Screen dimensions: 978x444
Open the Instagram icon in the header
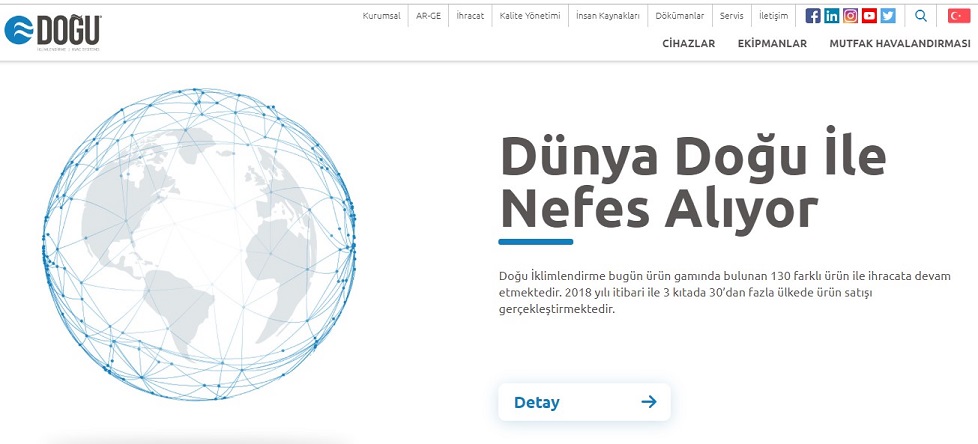(850, 16)
